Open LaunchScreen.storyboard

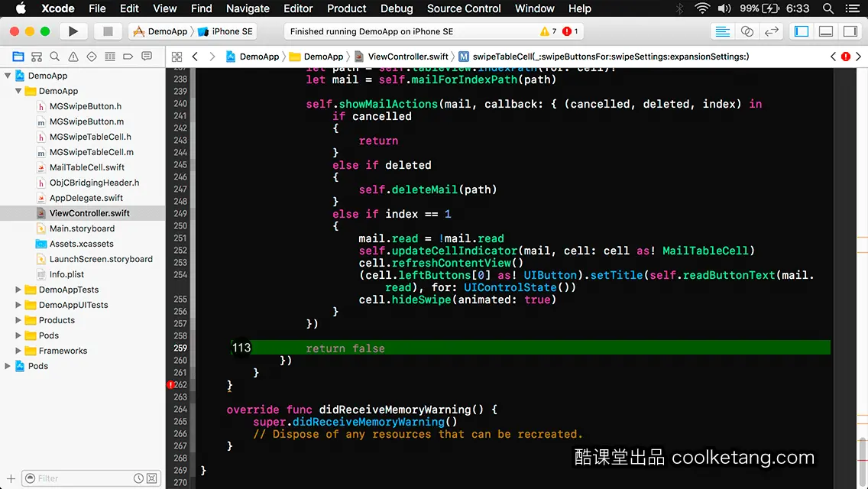101,259
